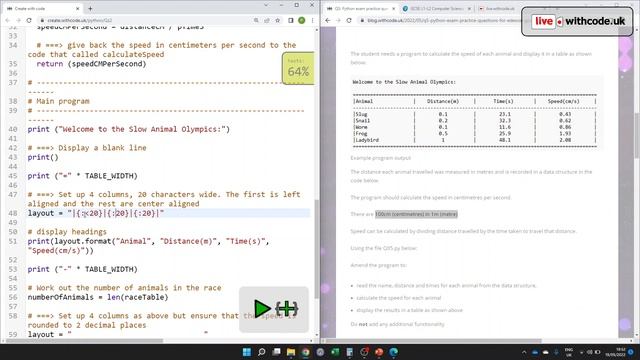
Task: Open File Explorer from the taskbar
Action: (x=291, y=352)
